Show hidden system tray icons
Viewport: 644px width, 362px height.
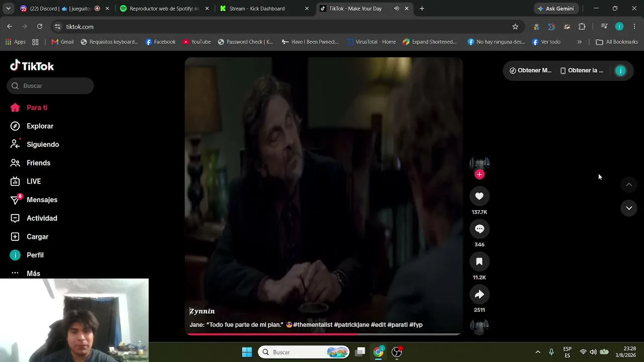[538, 352]
